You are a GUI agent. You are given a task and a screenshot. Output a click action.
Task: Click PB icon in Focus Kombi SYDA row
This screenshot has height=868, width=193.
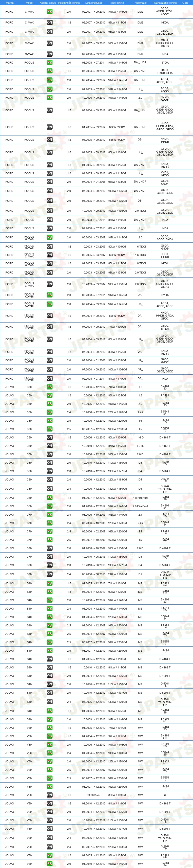(49, 295)
